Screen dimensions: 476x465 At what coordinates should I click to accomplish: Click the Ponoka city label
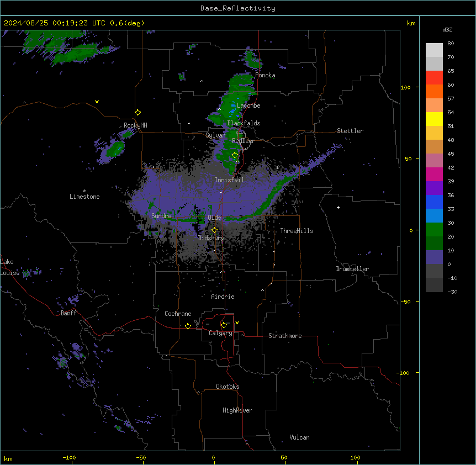(x=265, y=75)
